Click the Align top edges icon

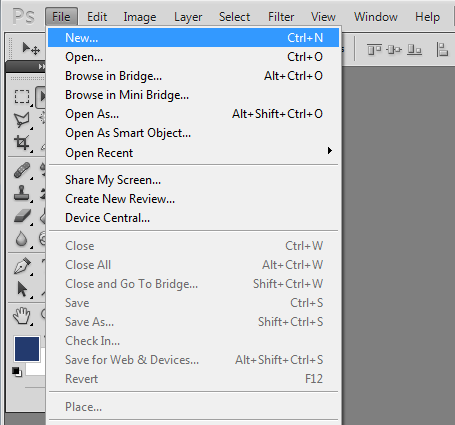pos(374,50)
